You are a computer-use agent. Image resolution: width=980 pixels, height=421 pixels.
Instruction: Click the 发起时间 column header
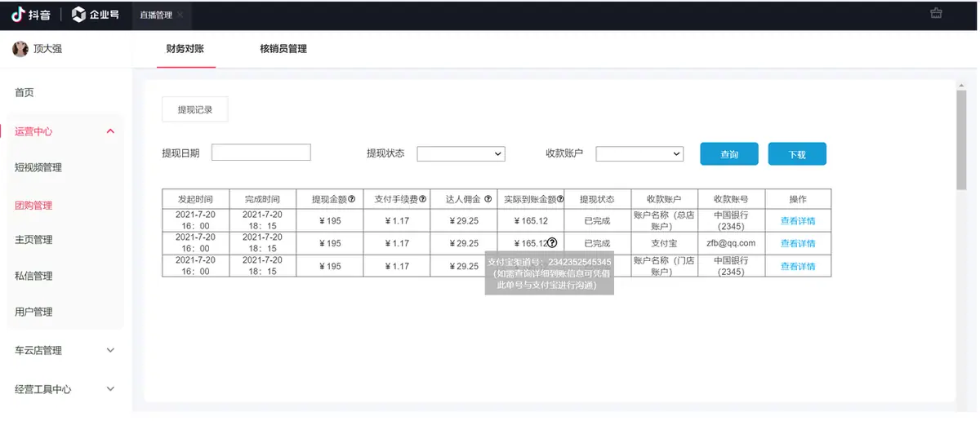point(195,199)
